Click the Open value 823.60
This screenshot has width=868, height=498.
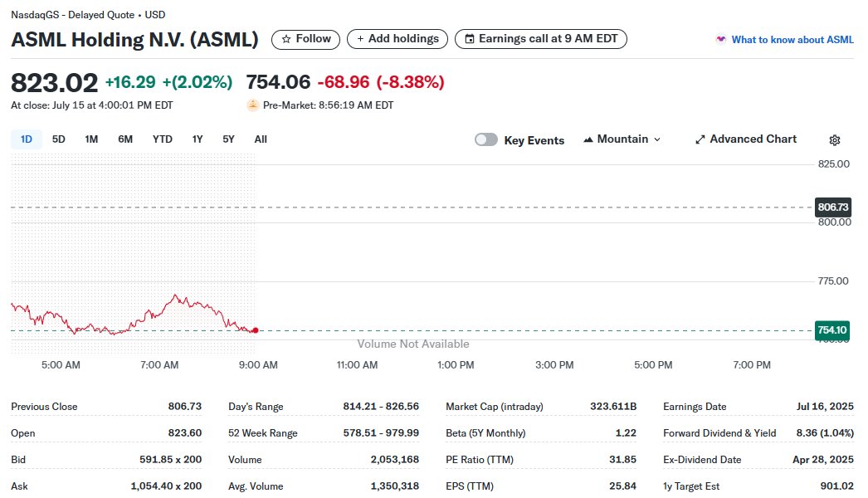(185, 432)
